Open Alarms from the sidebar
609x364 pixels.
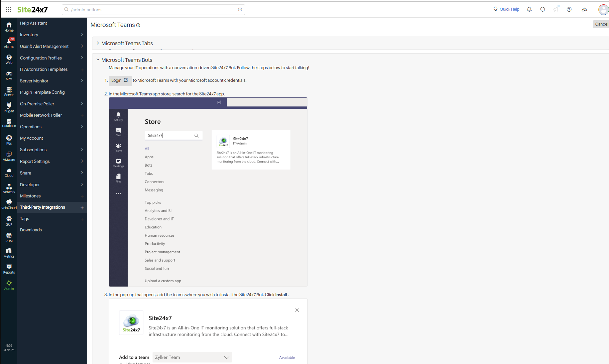click(9, 43)
